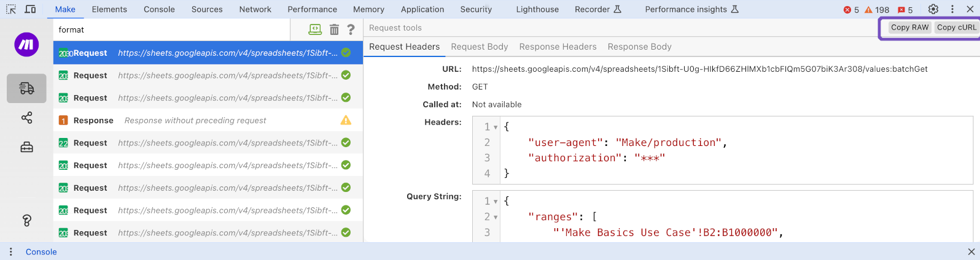Toggle the inspect element selector

click(x=11, y=9)
